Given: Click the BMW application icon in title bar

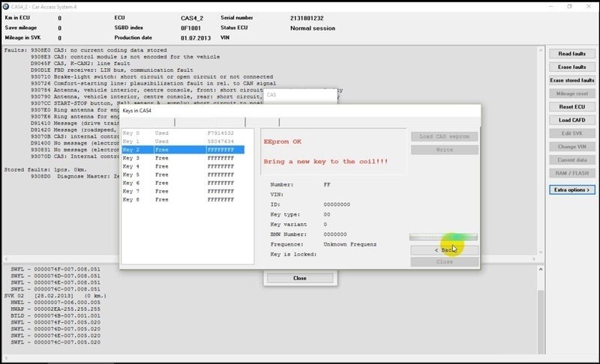Looking at the screenshot, I should 5,7.
